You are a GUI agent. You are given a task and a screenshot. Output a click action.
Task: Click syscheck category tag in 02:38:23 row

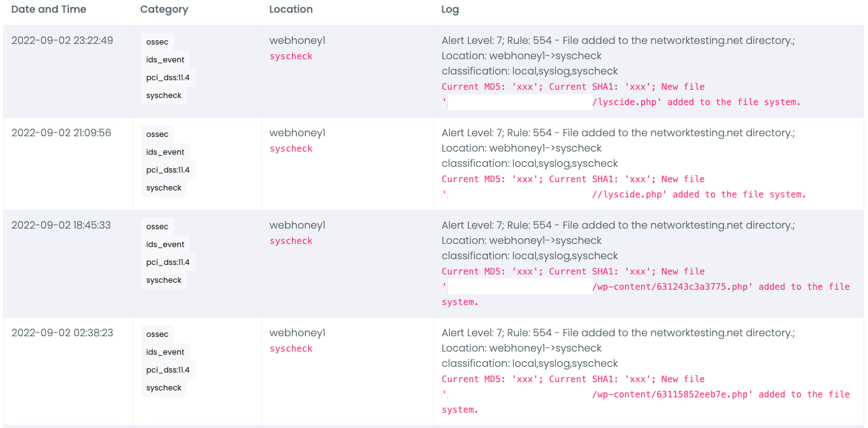coord(164,388)
